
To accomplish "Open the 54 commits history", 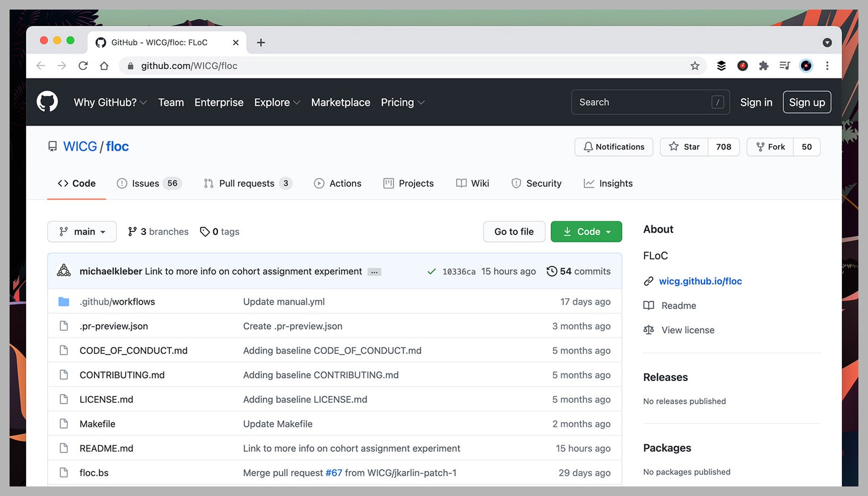I will pyautogui.click(x=578, y=271).
